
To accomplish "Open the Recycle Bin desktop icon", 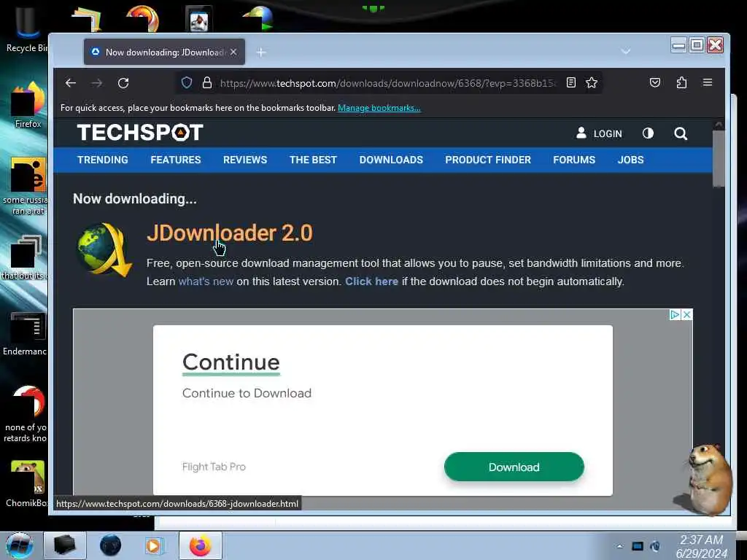I will [x=27, y=28].
